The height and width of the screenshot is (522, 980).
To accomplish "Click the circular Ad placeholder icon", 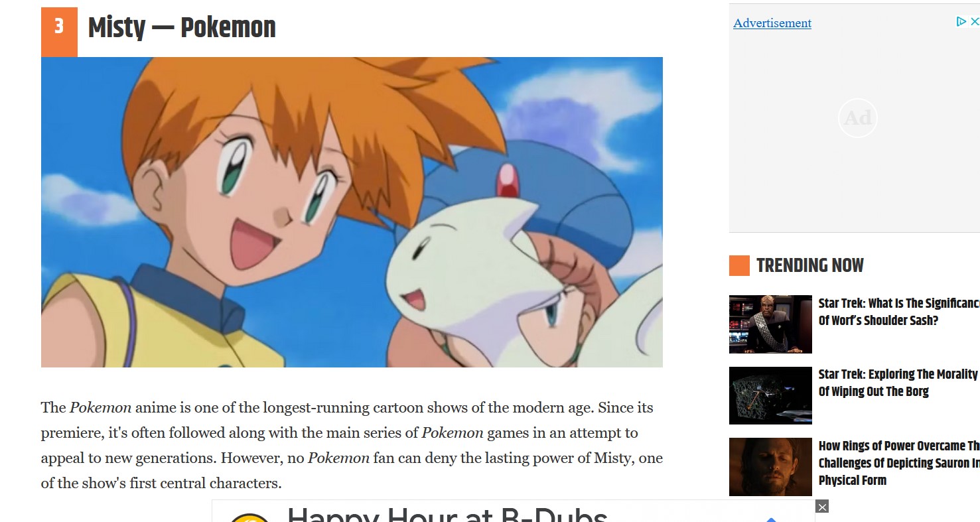I will click(x=857, y=118).
